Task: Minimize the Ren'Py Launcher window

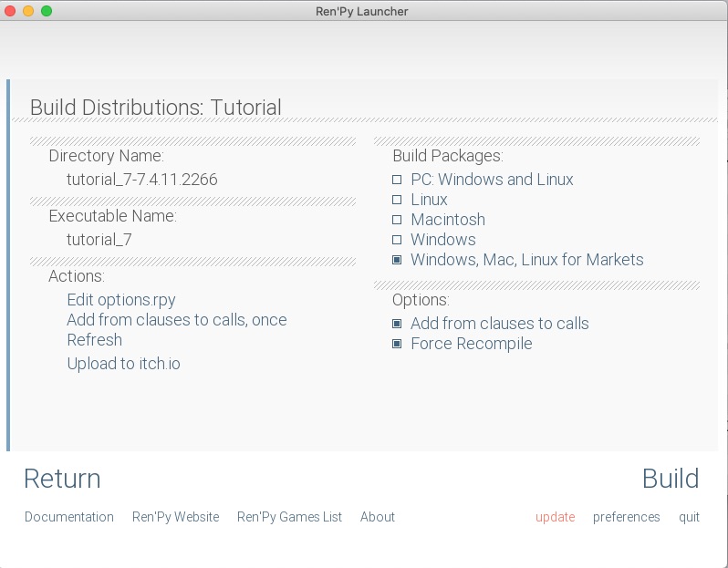Action: 28,11
